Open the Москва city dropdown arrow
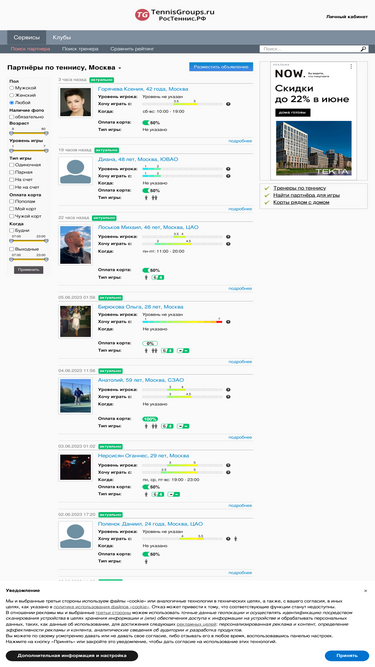The width and height of the screenshot is (375, 667). pyautogui.click(x=120, y=68)
